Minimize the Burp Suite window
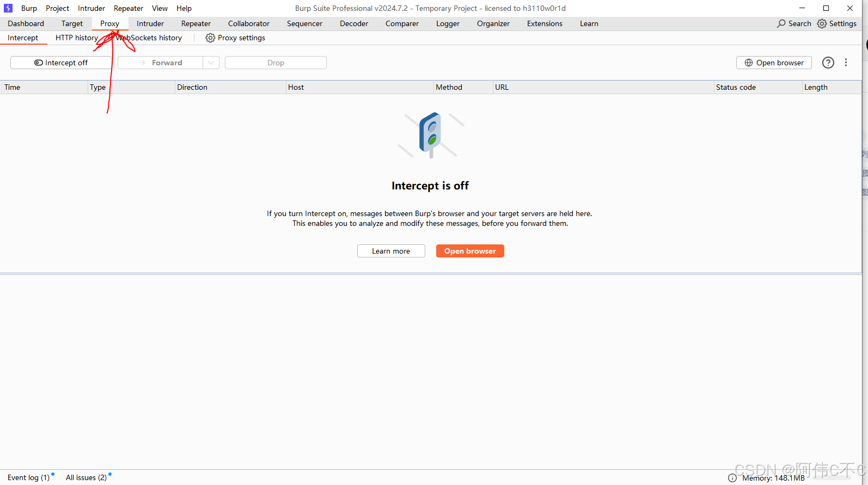Screen dimensions: 868x485 click(802, 8)
